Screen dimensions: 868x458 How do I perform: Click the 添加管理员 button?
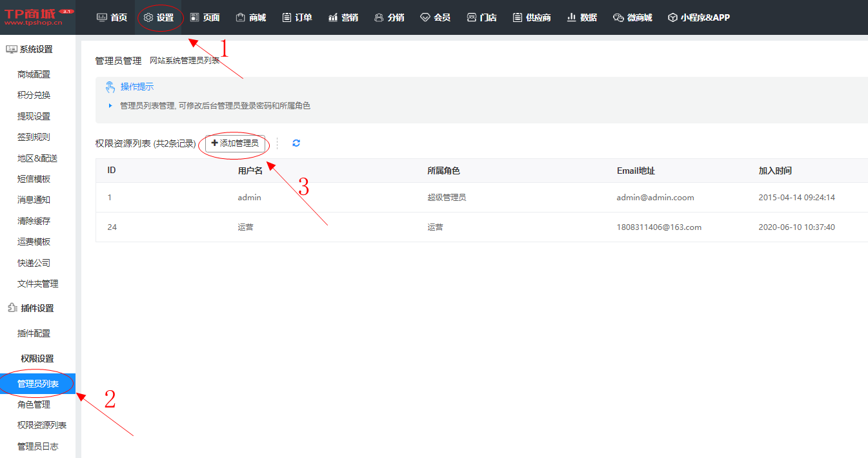coord(235,143)
